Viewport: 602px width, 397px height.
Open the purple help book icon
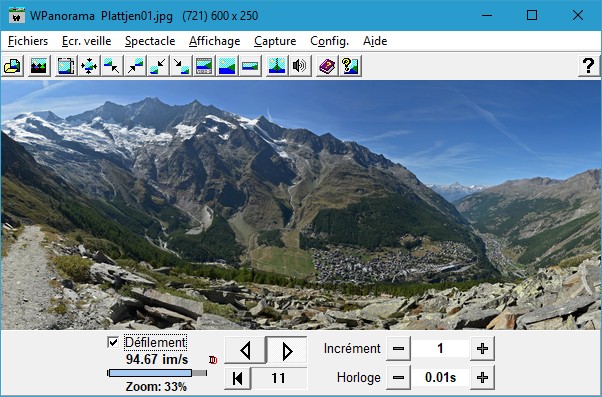pos(327,66)
